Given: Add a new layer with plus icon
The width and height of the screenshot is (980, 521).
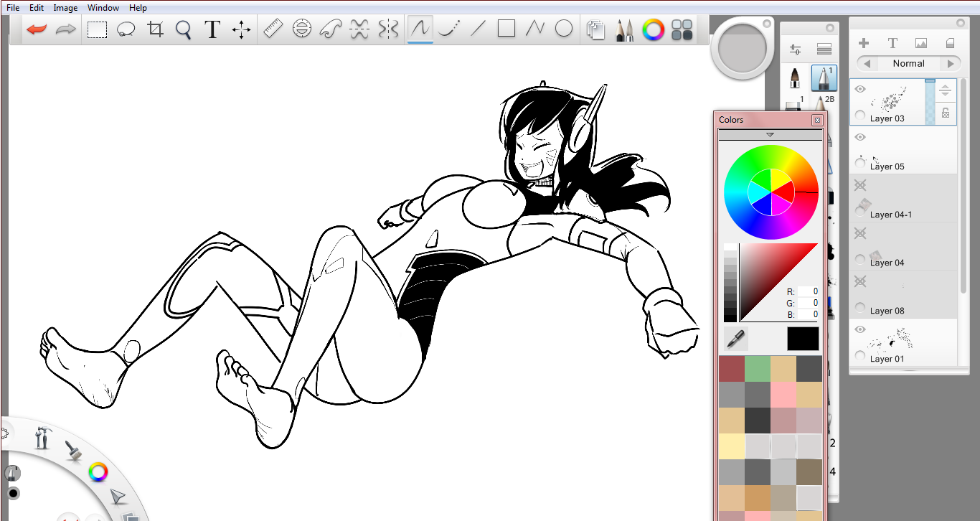Looking at the screenshot, I should coord(864,43).
